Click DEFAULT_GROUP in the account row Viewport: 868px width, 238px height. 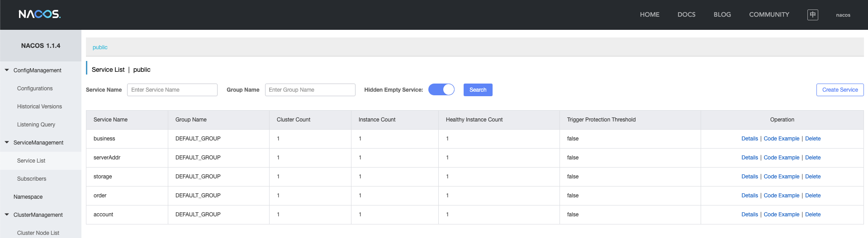pos(198,215)
